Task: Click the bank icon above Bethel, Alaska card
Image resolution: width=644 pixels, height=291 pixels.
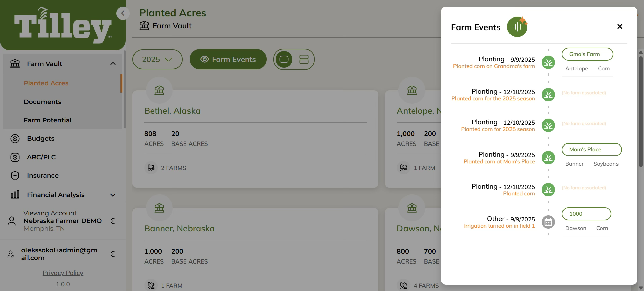Action: 159,90
